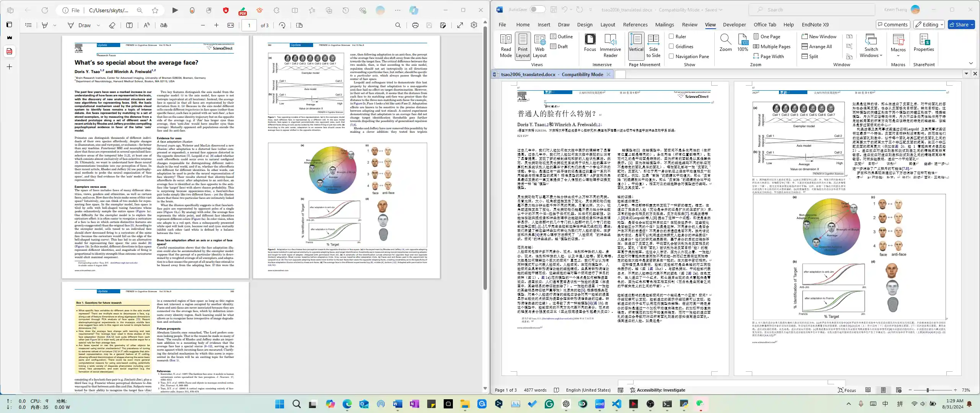Switch to the References ribbon tab
Screen dimensions: 980x413
click(635, 24)
